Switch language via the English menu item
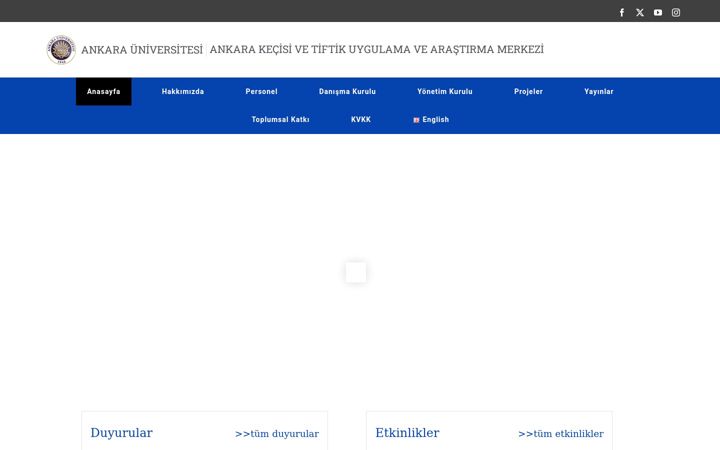720x450 pixels. coord(431,119)
